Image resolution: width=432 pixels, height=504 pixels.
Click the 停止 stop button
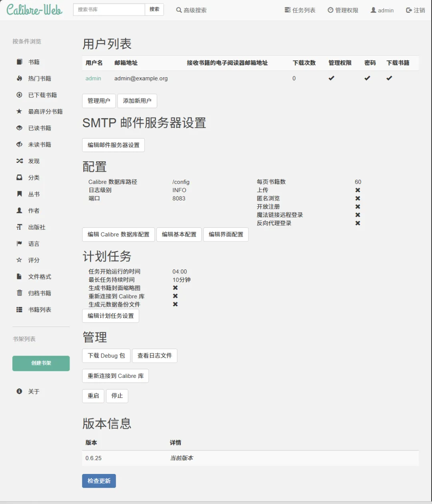coord(117,396)
